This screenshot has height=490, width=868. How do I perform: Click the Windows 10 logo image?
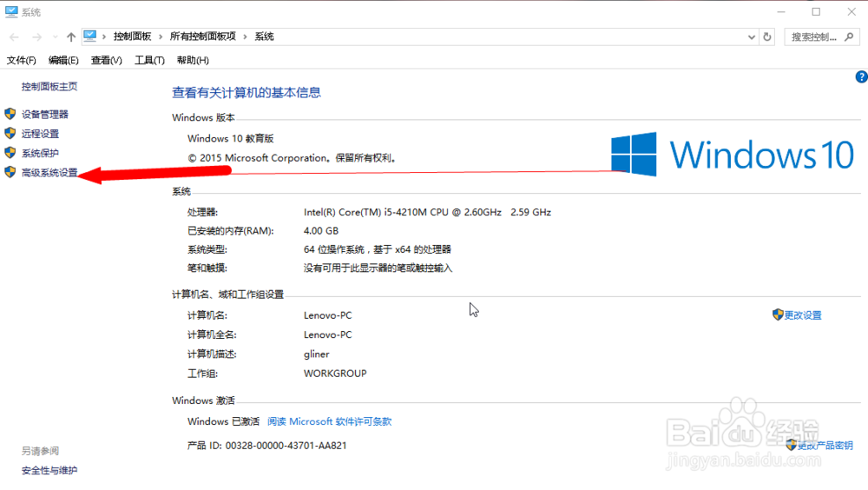(x=733, y=154)
